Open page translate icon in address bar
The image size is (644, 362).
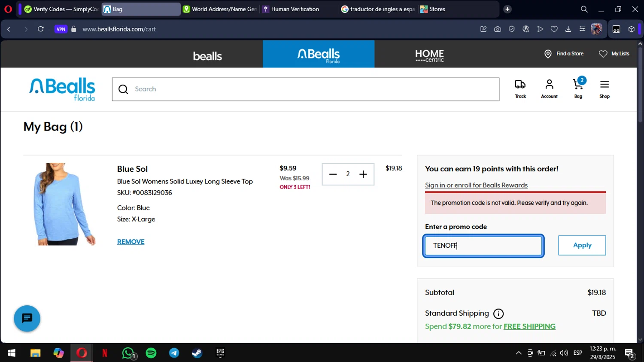pos(526,29)
